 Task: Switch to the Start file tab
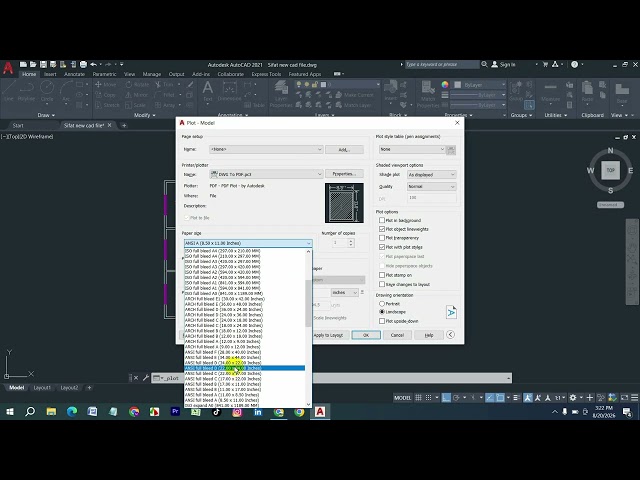pyautogui.click(x=18, y=126)
